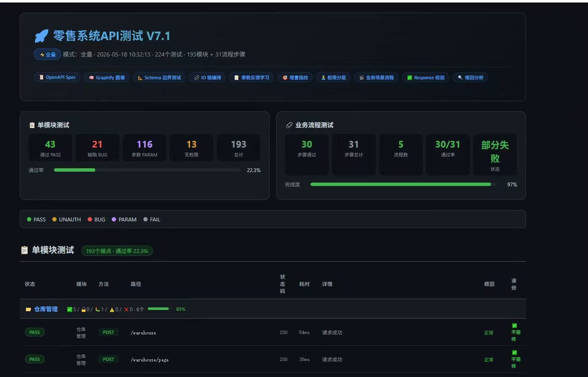
Task: Toggle the gray FAIL legend filter
Action: click(152, 219)
